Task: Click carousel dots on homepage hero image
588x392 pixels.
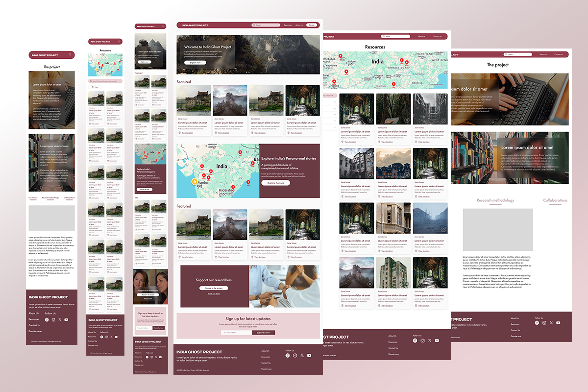Action: tap(248, 73)
